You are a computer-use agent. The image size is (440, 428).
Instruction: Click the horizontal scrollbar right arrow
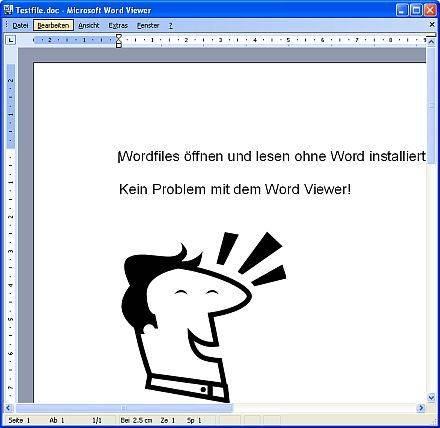(422, 408)
